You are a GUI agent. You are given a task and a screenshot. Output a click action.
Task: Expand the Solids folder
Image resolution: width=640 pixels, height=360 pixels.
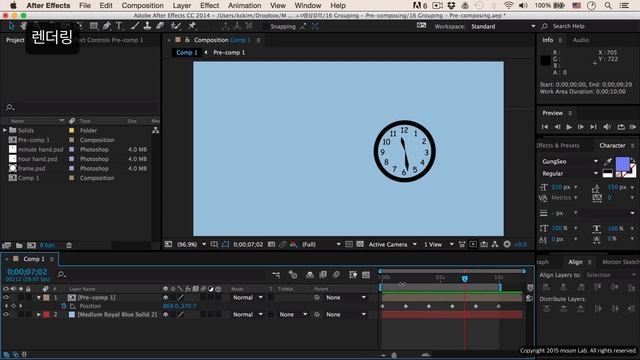click(x=5, y=130)
